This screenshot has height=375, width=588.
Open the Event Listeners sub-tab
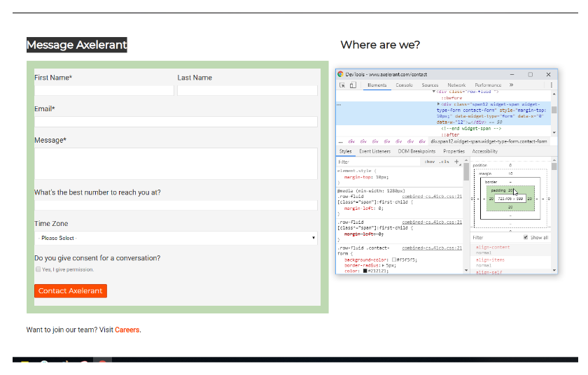[x=374, y=151]
